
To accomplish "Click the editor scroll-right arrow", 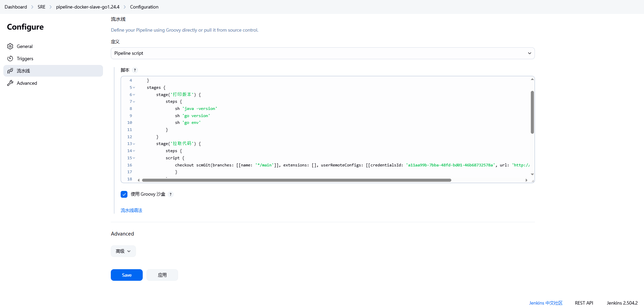I will [x=526, y=180].
